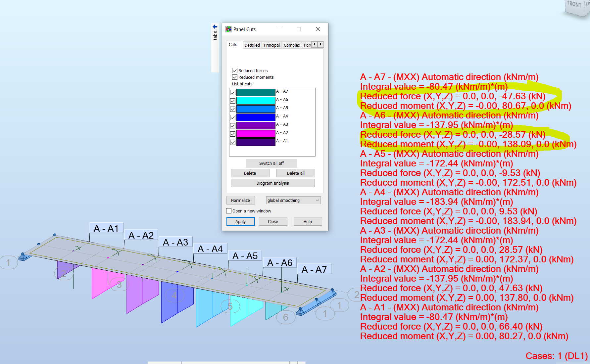This screenshot has width=590, height=364.
Task: Collapse the tabs sidebar with the arrow icon
Action: (215, 26)
